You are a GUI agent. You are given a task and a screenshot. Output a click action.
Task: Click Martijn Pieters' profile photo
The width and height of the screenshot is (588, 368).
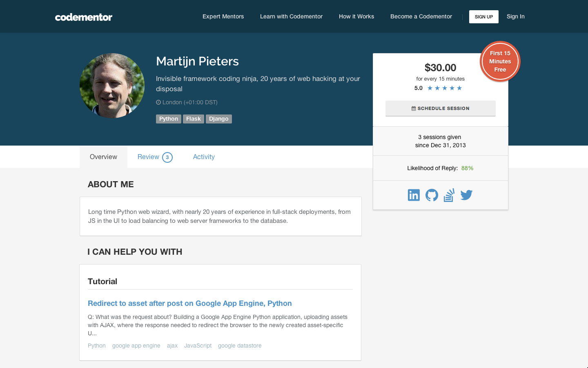tap(112, 86)
